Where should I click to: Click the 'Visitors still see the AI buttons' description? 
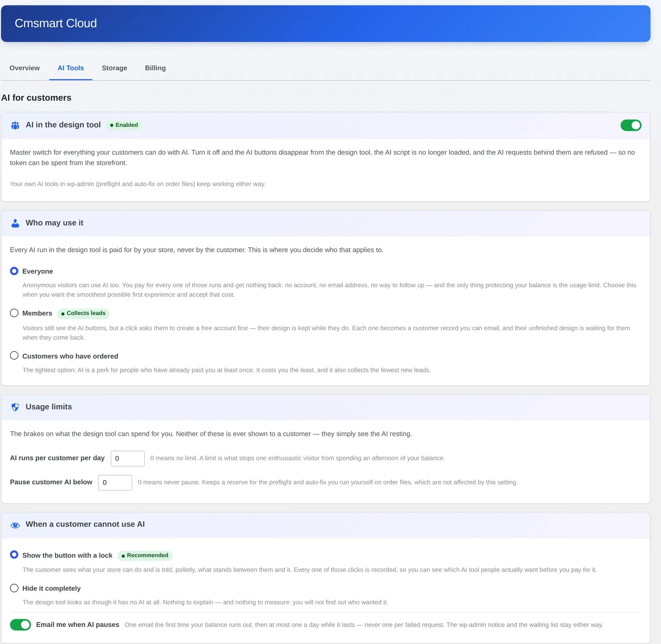326,333
